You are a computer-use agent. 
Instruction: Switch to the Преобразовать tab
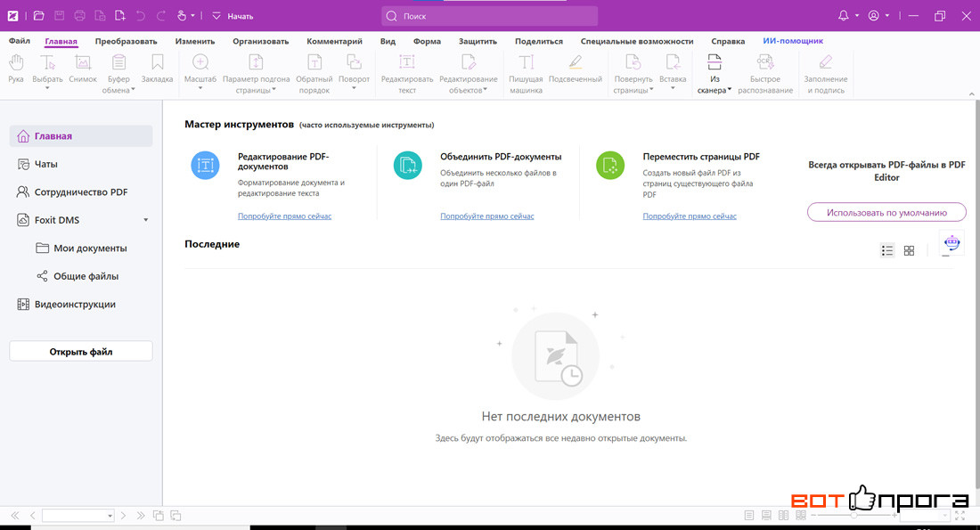click(126, 41)
